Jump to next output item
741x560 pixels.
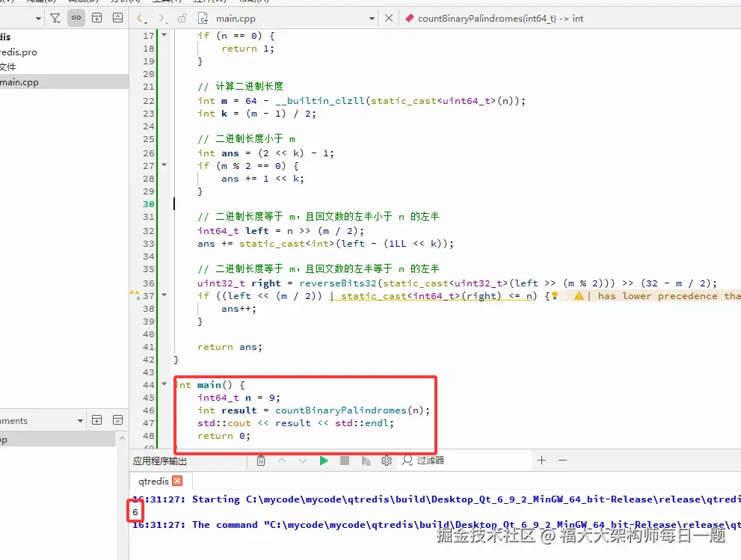click(x=303, y=461)
